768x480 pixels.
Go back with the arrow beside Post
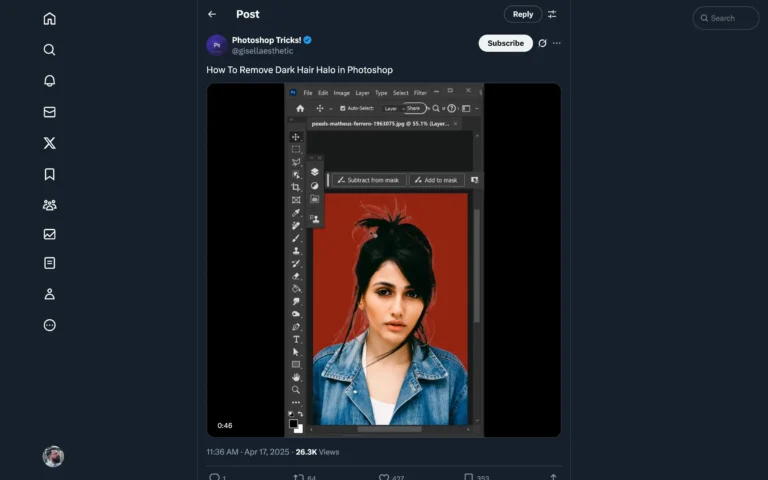pos(212,14)
